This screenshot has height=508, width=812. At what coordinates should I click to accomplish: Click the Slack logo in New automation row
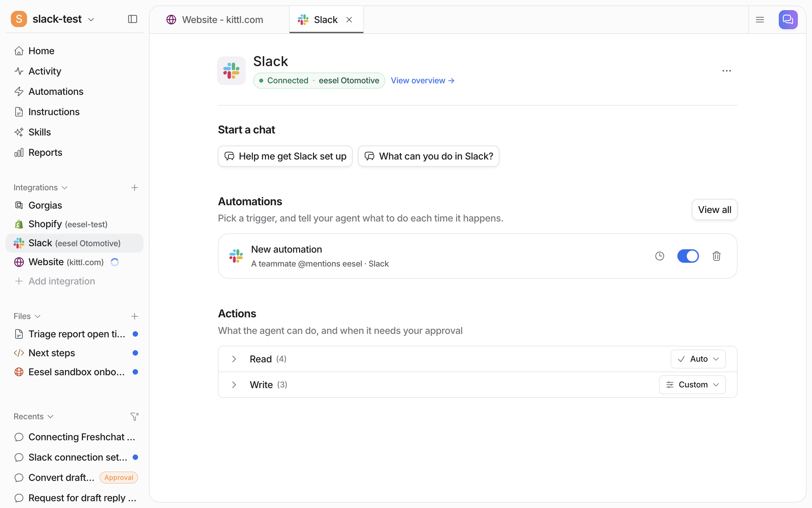[236, 256]
